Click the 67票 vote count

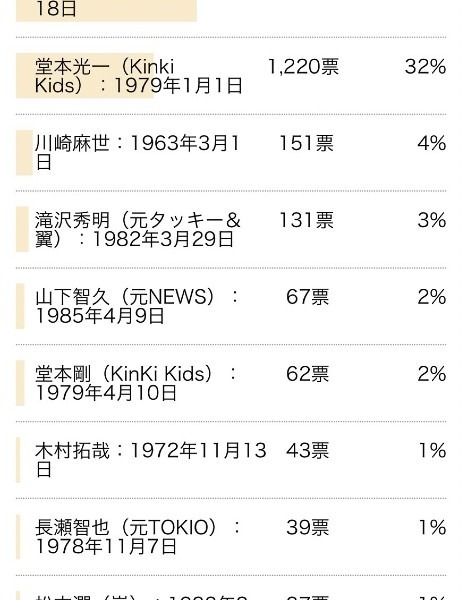point(307,297)
